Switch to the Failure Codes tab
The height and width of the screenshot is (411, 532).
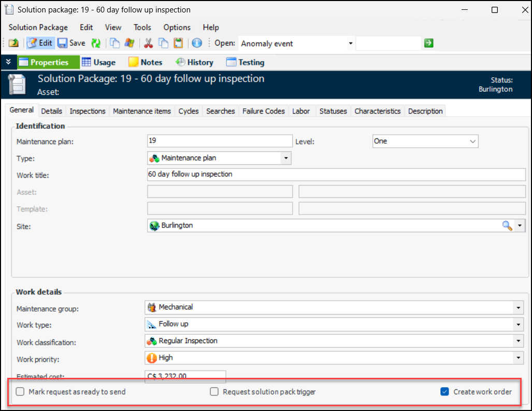[263, 111]
